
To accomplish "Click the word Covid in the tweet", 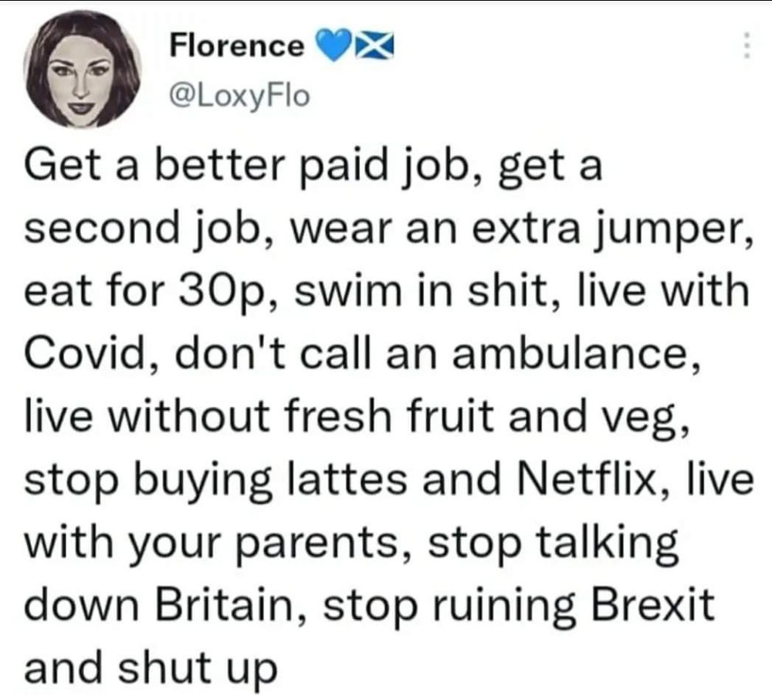I will 86,354.
